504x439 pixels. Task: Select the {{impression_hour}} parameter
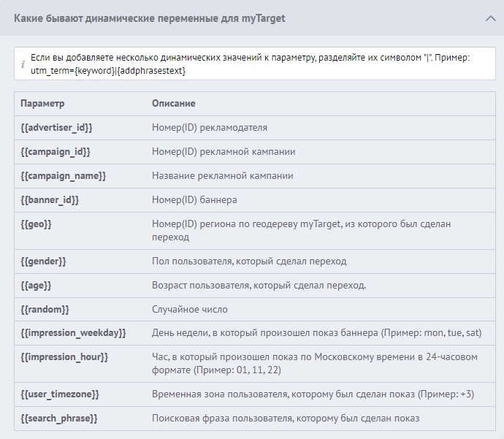64,357
